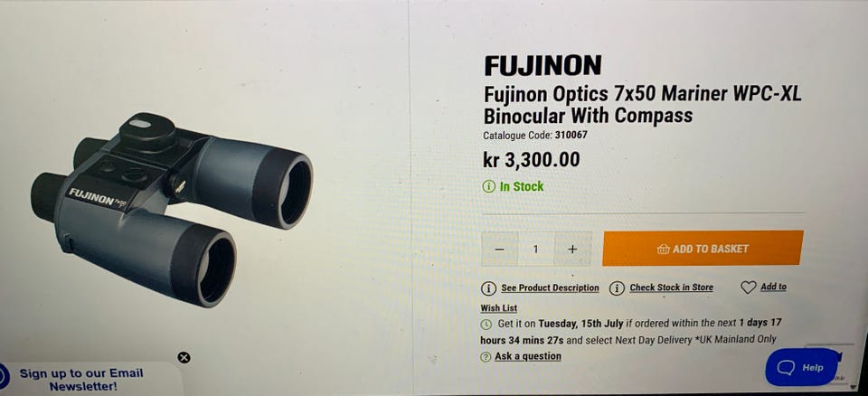Open the blue Help chat button
This screenshot has width=868, height=396.
(x=802, y=367)
